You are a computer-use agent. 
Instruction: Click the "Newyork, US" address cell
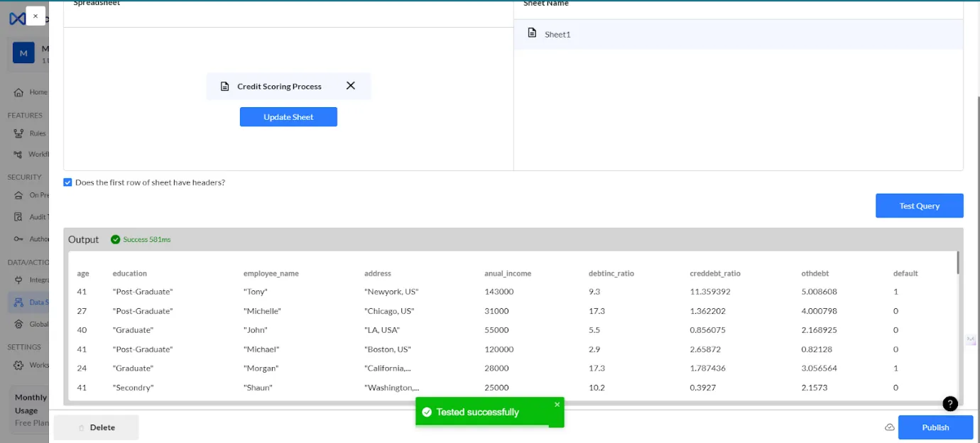(x=391, y=292)
